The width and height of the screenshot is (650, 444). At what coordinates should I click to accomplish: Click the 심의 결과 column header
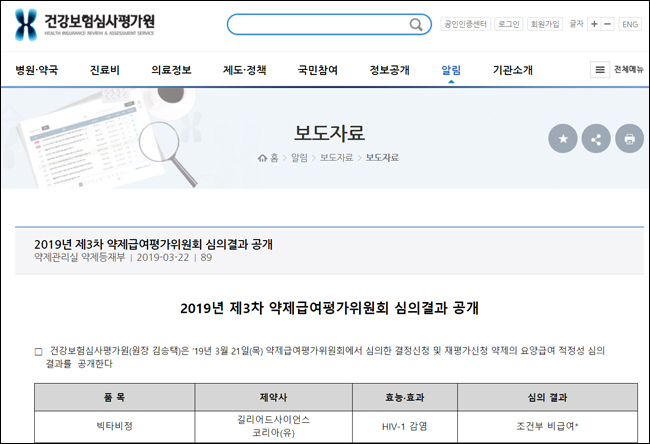tap(547, 397)
